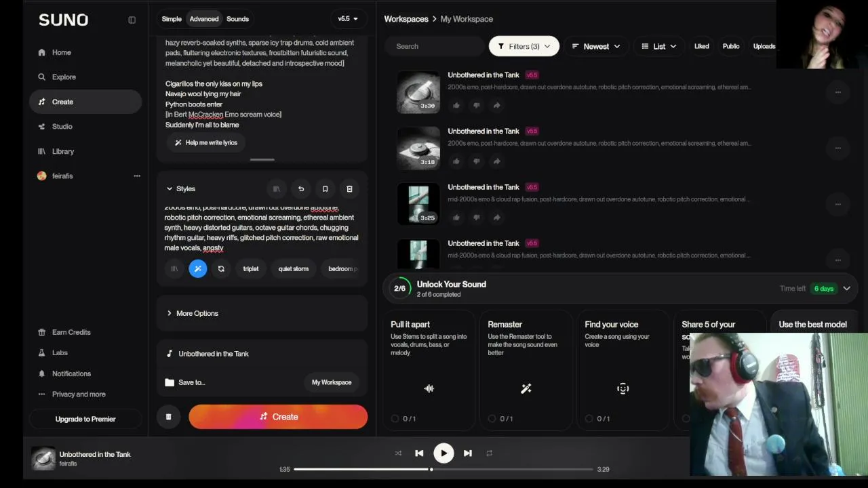Open the Pull it apart stems card
The image size is (868, 488).
click(x=429, y=370)
